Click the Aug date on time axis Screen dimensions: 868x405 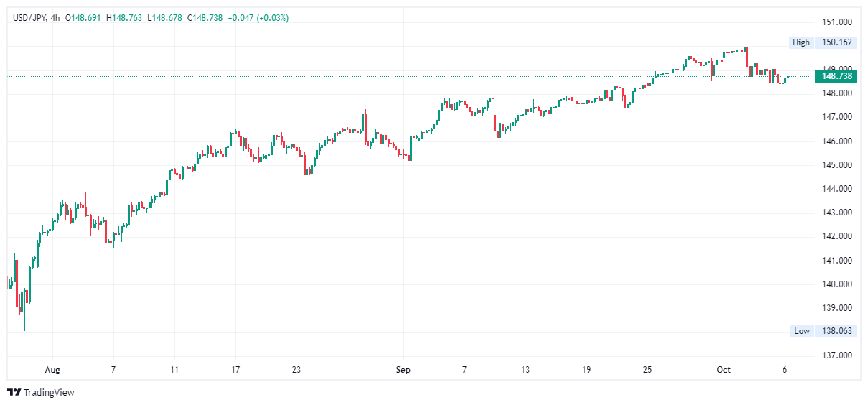(52, 370)
